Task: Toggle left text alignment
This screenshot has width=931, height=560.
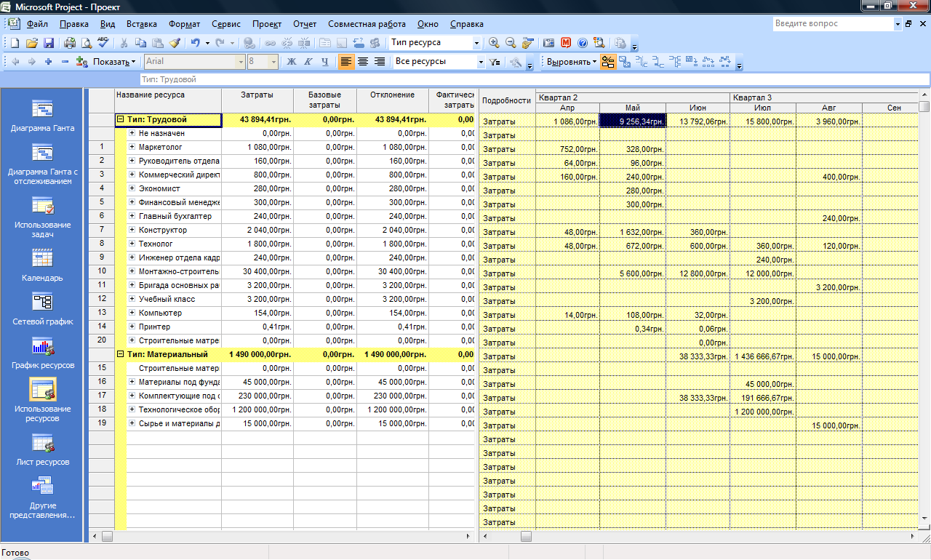Action: (x=346, y=62)
